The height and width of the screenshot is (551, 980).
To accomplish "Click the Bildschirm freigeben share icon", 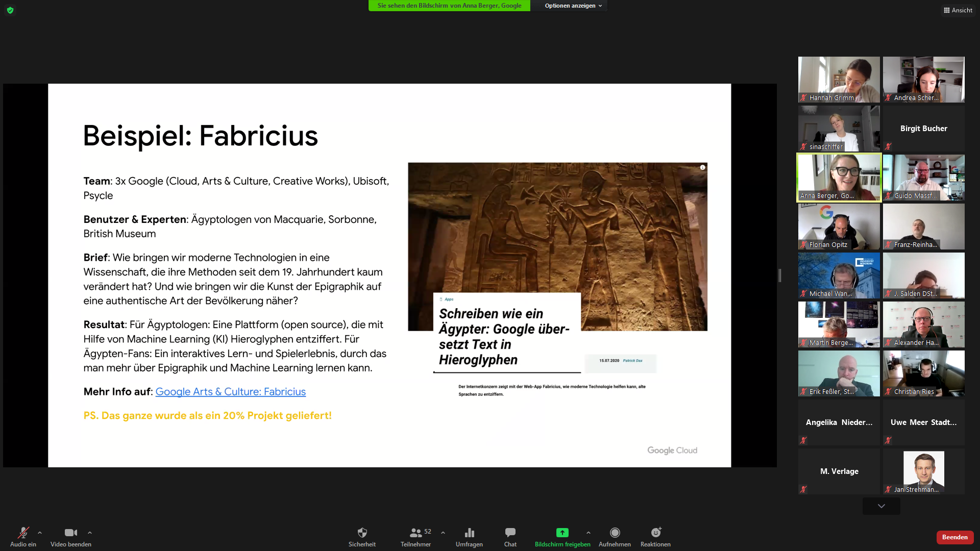I will (562, 533).
